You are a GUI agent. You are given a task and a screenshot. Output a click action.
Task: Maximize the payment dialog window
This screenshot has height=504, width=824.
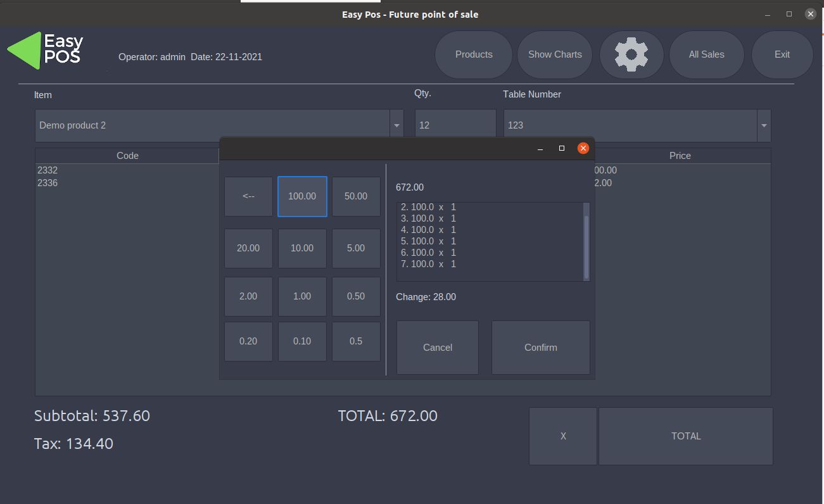click(x=561, y=148)
